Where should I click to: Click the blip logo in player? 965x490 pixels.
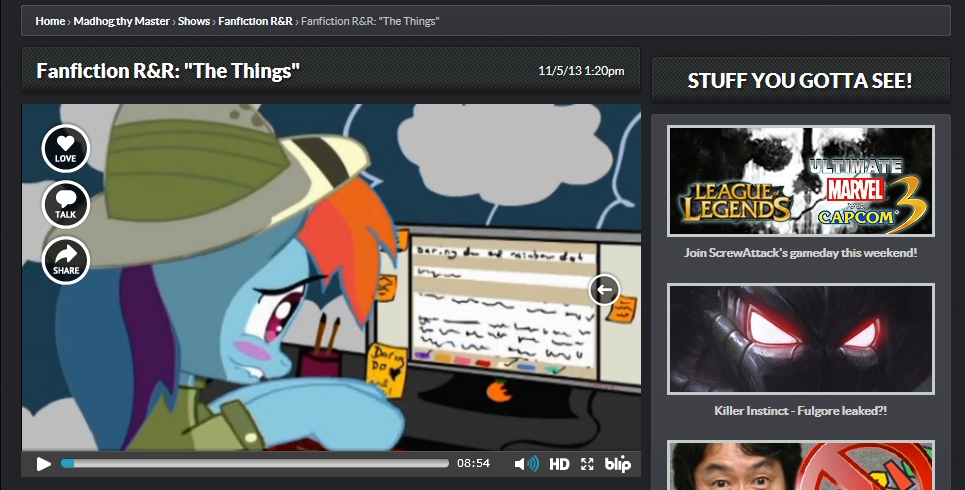617,464
